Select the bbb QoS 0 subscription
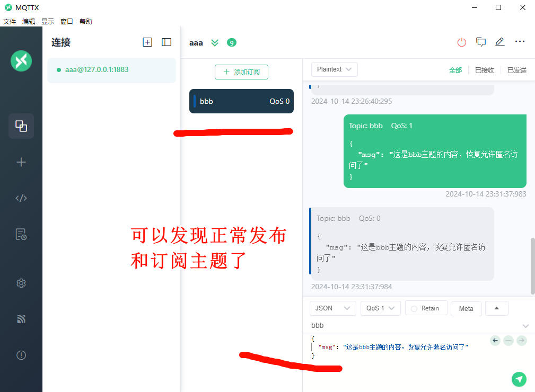Image resolution: width=535 pixels, height=392 pixels. (241, 101)
